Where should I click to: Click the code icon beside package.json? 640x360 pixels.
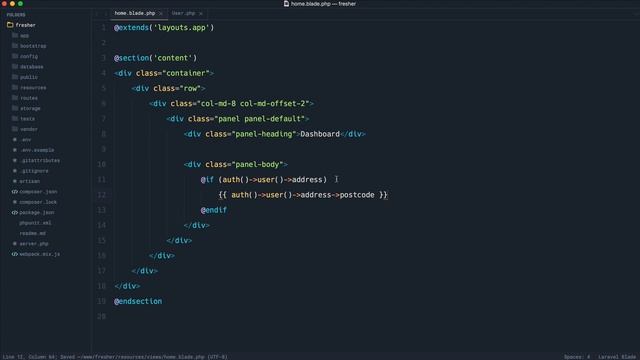(x=15, y=213)
